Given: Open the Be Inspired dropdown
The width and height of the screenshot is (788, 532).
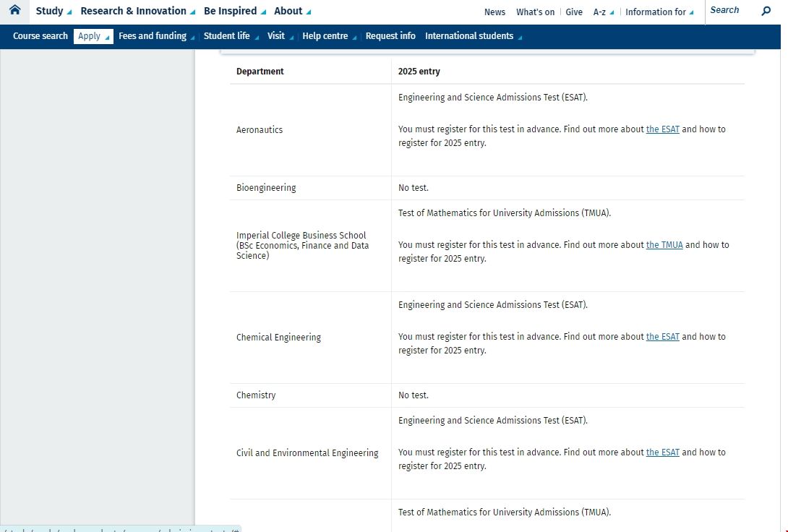Looking at the screenshot, I should coord(234,11).
